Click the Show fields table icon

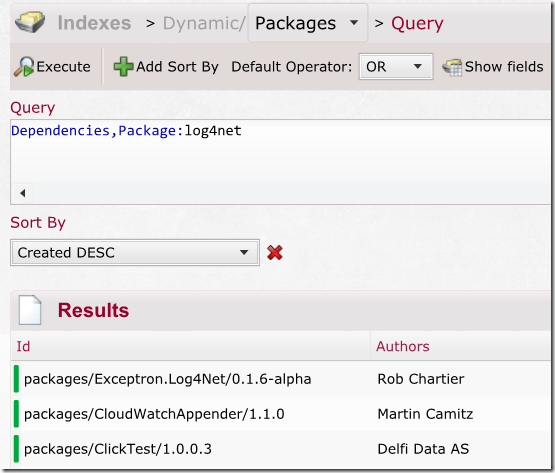tap(452, 67)
